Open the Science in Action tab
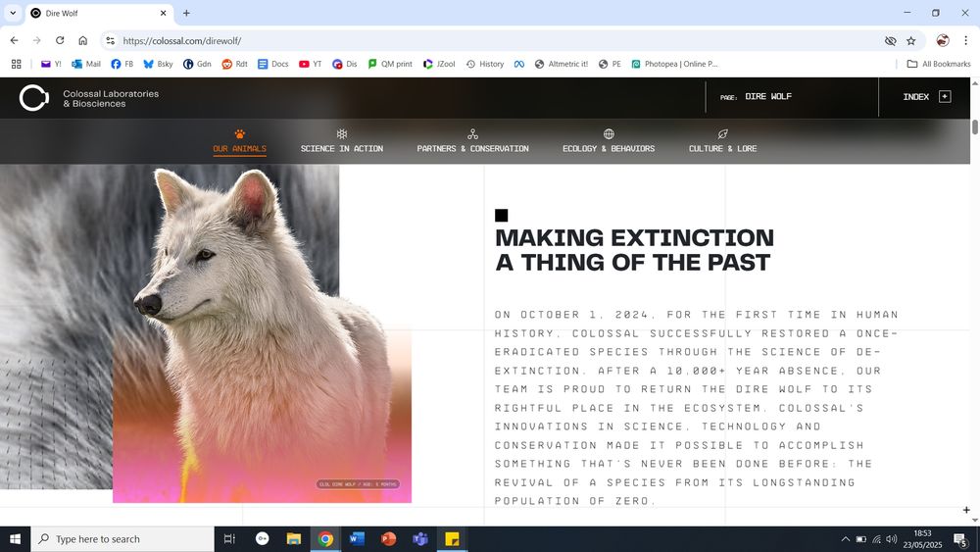Image resolution: width=980 pixels, height=552 pixels. pos(342,142)
